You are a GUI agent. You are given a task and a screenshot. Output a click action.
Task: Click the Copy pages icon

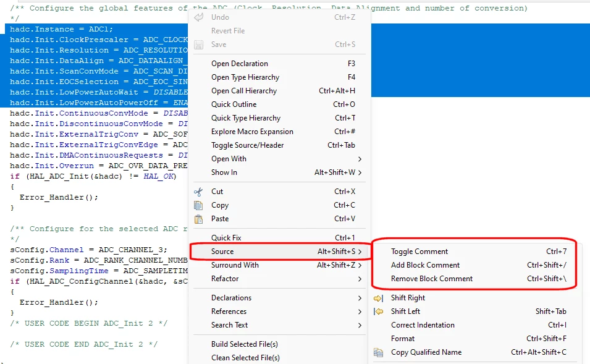tap(198, 205)
